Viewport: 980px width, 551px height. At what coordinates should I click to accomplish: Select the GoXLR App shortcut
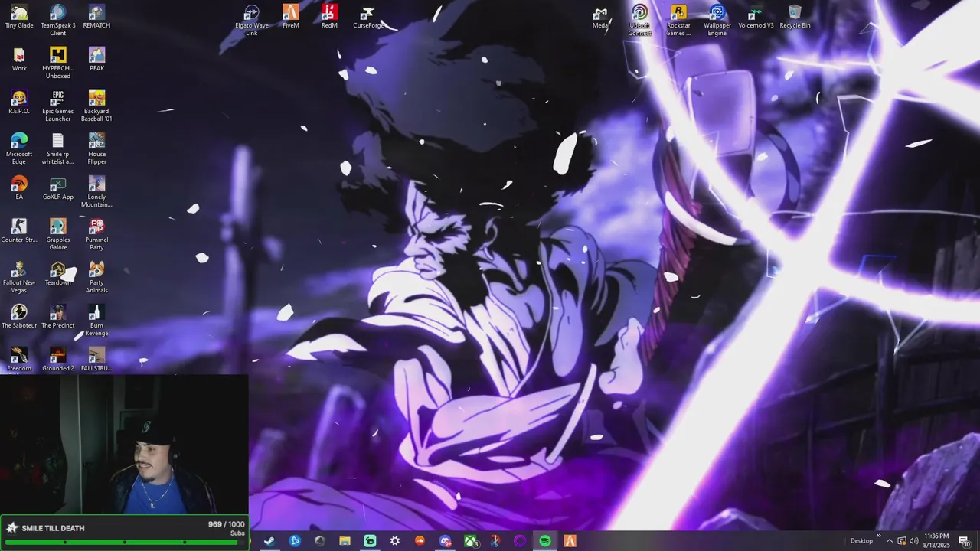point(58,188)
